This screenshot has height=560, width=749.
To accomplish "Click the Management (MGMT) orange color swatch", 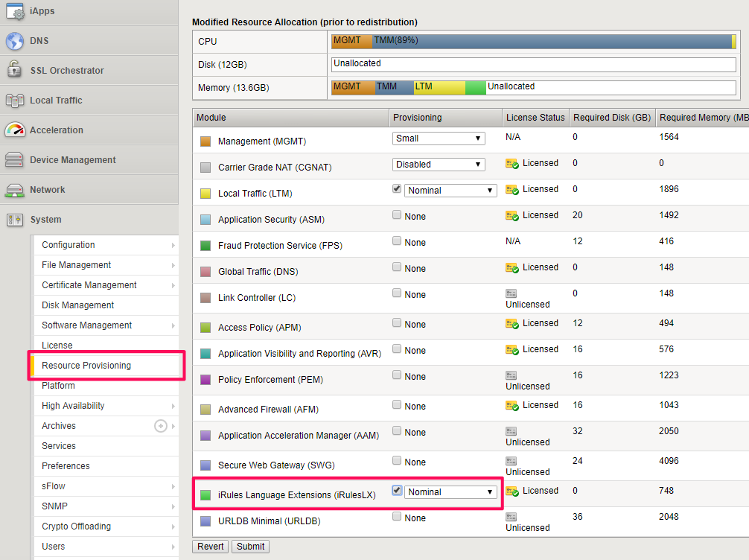I will point(205,141).
